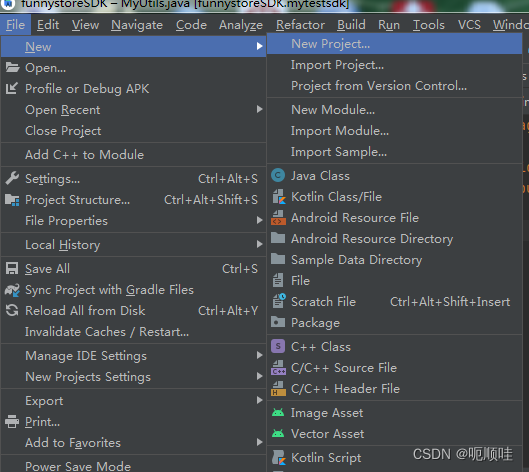Open the Edit menu
The width and height of the screenshot is (529, 472).
point(48,25)
